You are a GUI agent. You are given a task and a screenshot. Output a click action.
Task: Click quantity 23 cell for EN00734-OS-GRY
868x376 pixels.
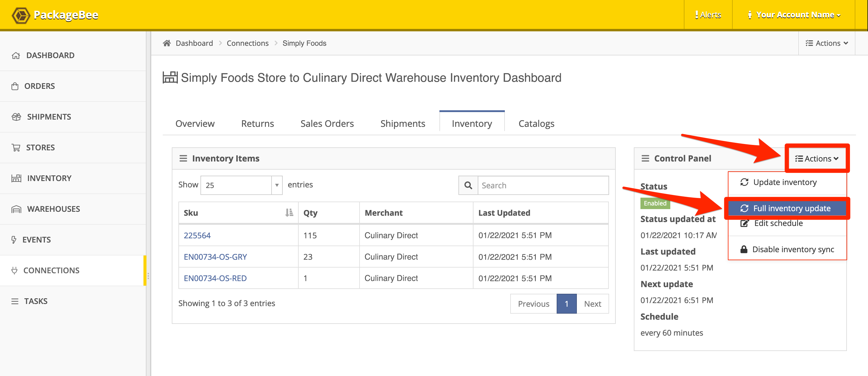(x=329, y=257)
